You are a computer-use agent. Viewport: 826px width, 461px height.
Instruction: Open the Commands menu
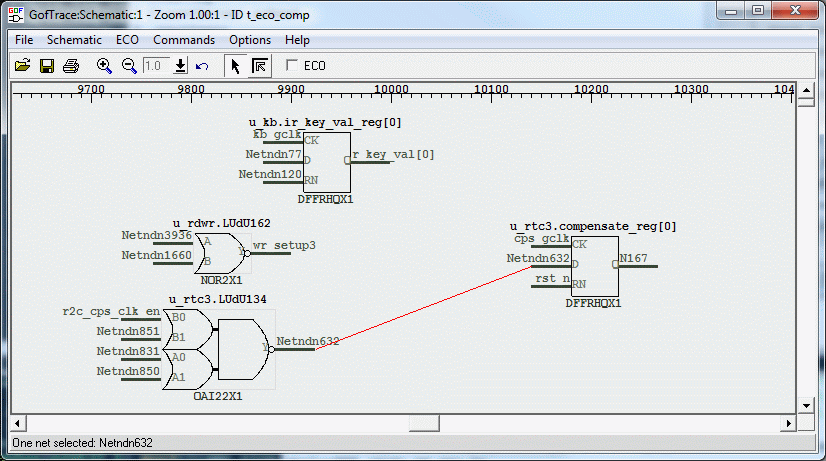(184, 40)
